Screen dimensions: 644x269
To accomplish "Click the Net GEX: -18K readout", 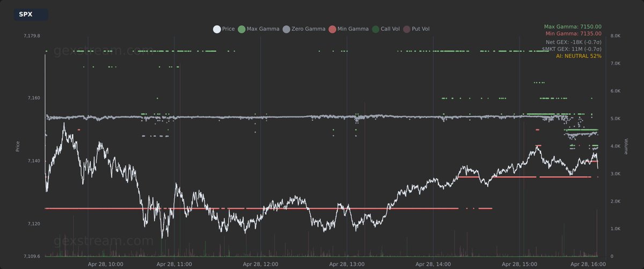I will tap(574, 41).
